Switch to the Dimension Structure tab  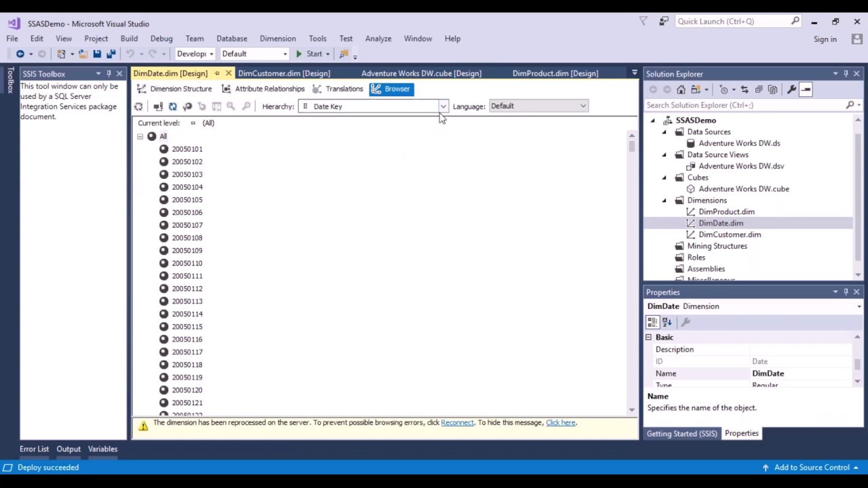pyautogui.click(x=174, y=89)
